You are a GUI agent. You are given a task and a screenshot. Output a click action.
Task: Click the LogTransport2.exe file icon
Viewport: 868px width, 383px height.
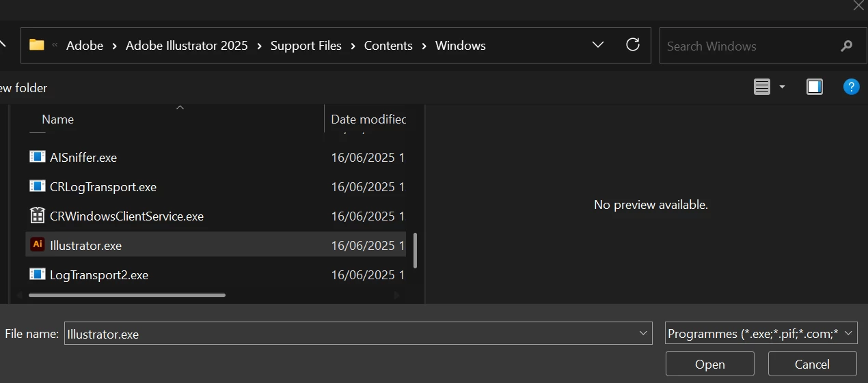pyautogui.click(x=38, y=274)
